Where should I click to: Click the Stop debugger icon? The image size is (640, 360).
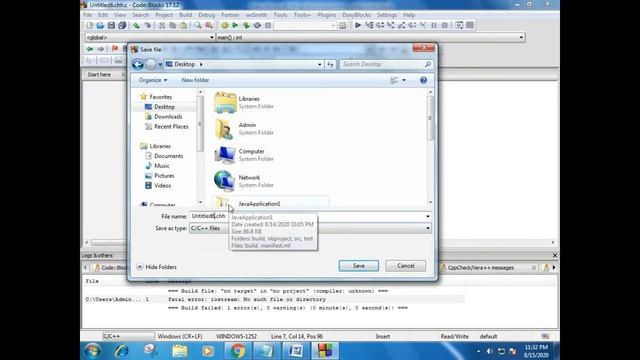pyautogui.click(x=445, y=25)
